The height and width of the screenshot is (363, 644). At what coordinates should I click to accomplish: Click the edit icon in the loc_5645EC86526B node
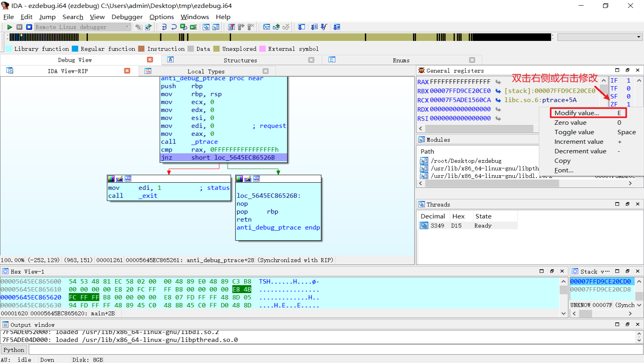coord(248,179)
